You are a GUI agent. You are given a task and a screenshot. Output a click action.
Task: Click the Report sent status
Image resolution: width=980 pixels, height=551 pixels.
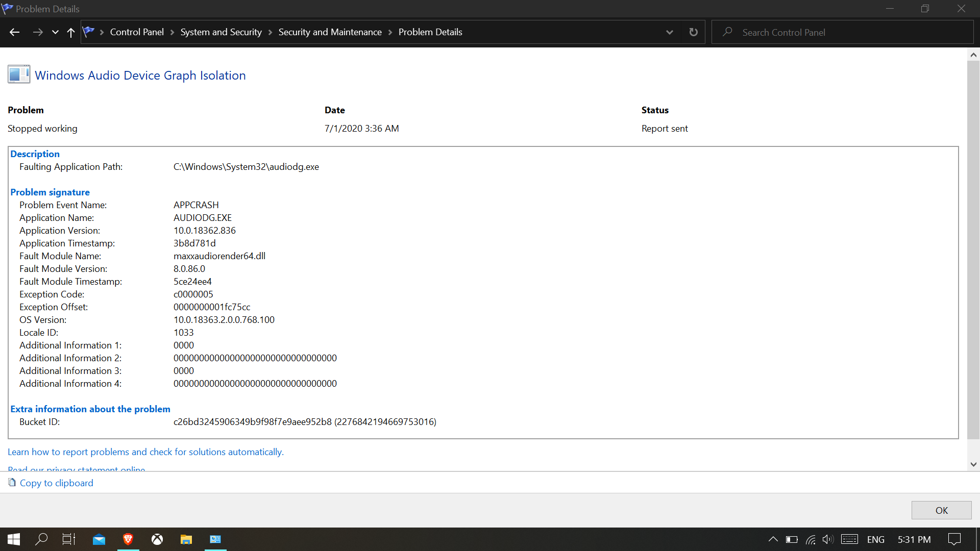[665, 129]
